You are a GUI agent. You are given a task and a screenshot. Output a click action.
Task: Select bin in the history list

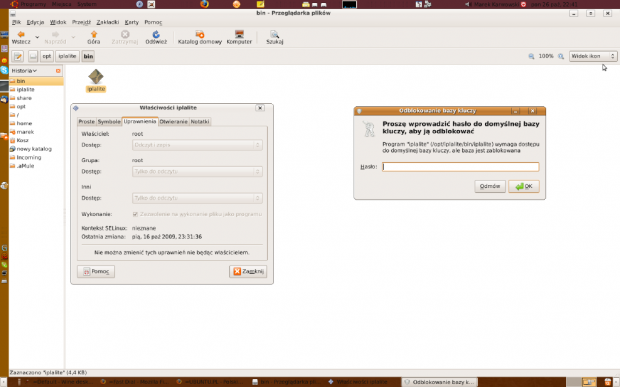pos(36,81)
